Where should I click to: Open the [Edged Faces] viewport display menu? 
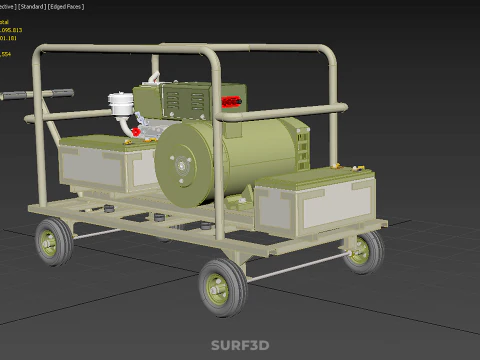[x=66, y=7]
